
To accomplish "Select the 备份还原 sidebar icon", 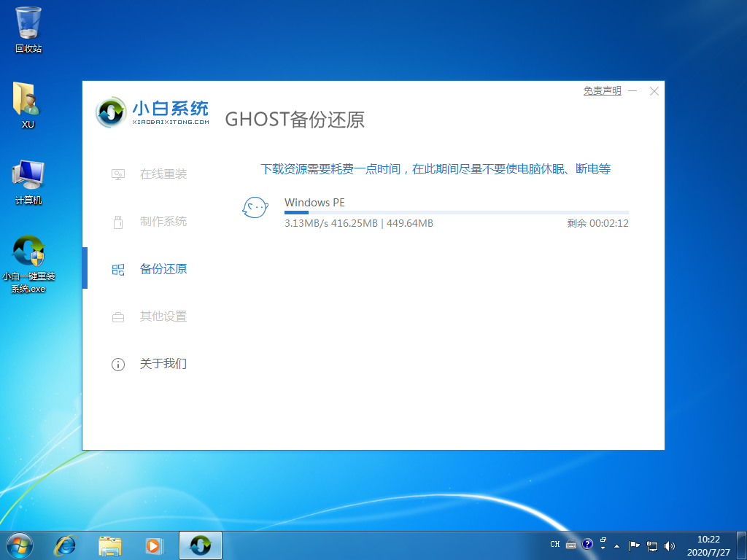I will coord(117,269).
